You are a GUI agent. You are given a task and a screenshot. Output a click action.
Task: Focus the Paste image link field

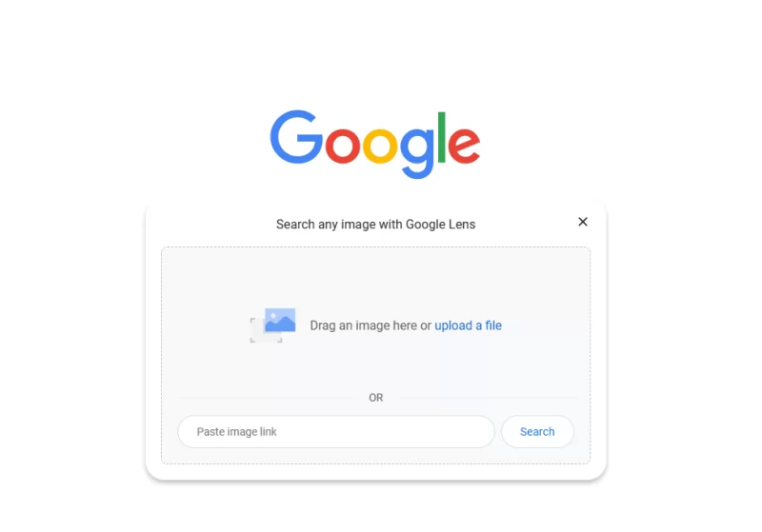click(336, 431)
